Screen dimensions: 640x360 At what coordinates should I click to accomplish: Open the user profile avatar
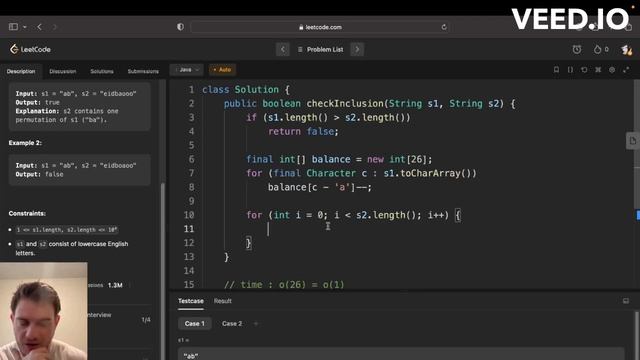[626, 50]
